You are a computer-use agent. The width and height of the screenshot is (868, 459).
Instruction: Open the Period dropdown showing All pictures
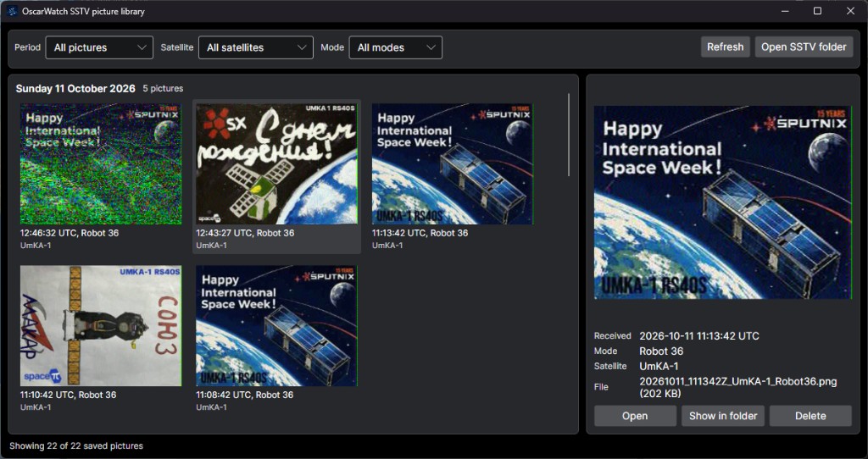[100, 47]
